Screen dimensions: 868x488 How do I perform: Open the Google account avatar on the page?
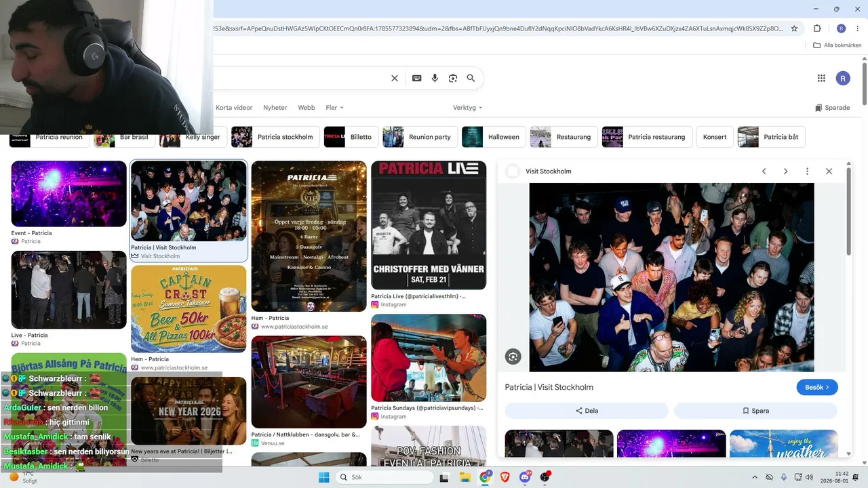[x=843, y=78]
